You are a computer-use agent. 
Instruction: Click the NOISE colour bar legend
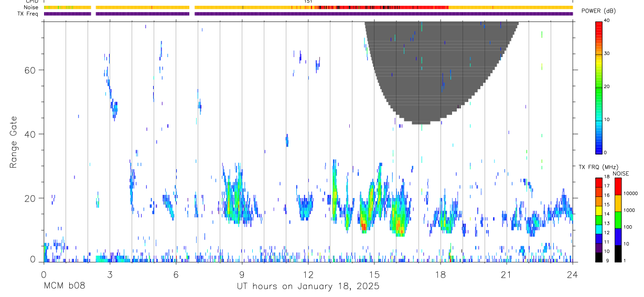[x=619, y=219]
